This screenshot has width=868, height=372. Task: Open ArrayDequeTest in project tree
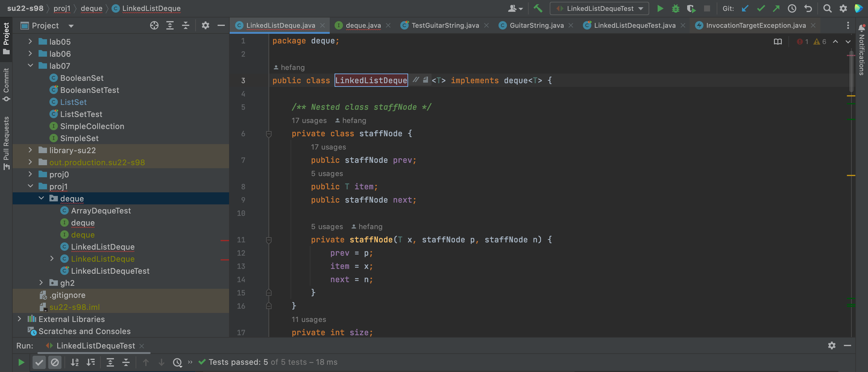click(x=100, y=211)
